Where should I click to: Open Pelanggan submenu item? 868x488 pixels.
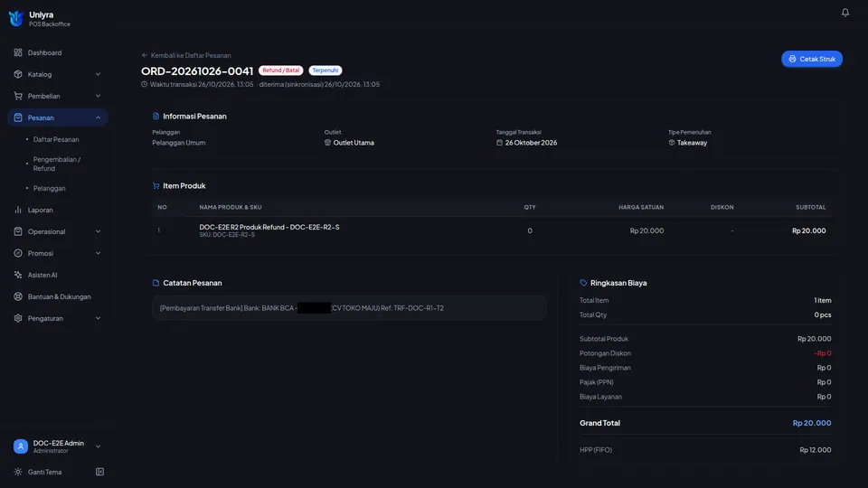[49, 188]
